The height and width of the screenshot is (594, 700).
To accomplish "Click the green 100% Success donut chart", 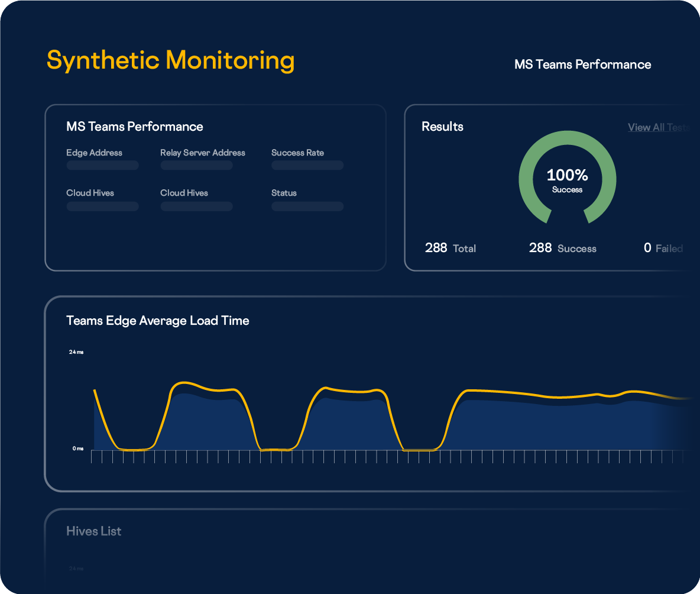I will tap(567, 142).
